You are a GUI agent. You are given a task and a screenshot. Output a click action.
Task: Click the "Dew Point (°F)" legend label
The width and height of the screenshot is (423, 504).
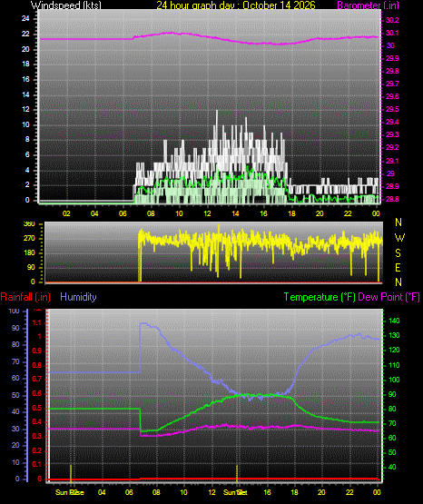(389, 297)
